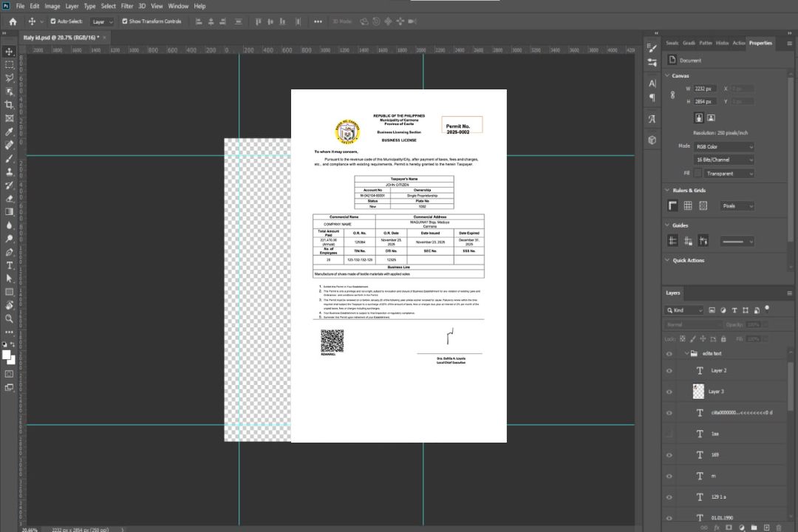Viewport: 798px width, 532px height.
Task: Toggle visibility of Layer 3
Action: 669,392
